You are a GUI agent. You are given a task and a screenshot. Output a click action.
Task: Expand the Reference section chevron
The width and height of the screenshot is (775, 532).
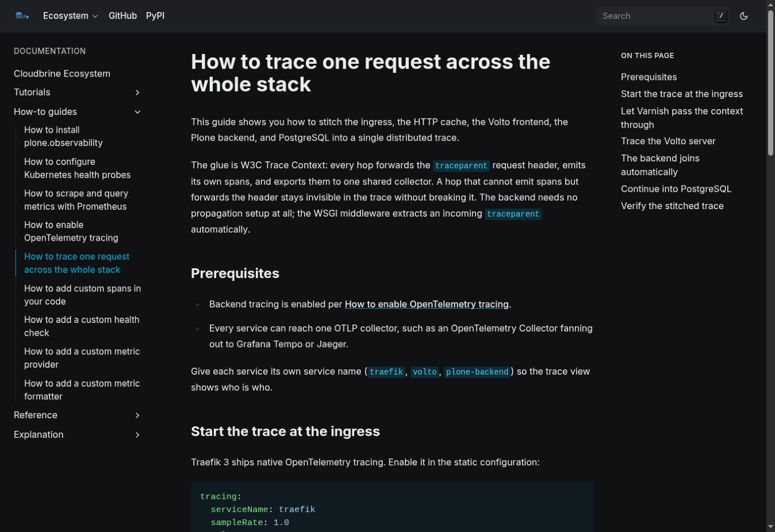[137, 415]
